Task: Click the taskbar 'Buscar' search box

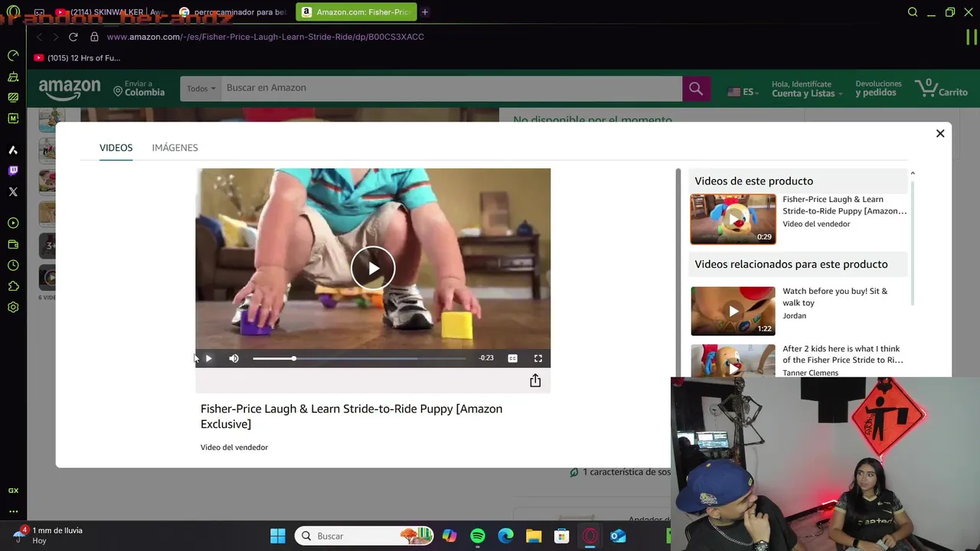Action: click(x=364, y=536)
